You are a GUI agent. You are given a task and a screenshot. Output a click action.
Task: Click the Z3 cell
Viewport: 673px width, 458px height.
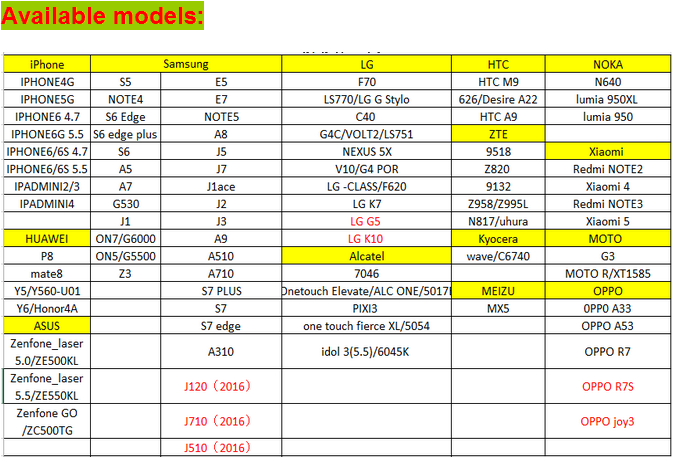coord(125,273)
